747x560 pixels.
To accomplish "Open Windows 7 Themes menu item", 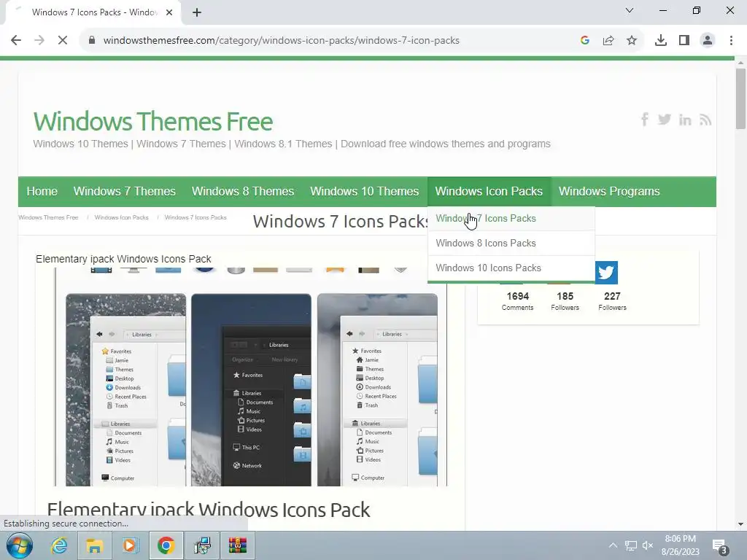I will pyautogui.click(x=124, y=192).
